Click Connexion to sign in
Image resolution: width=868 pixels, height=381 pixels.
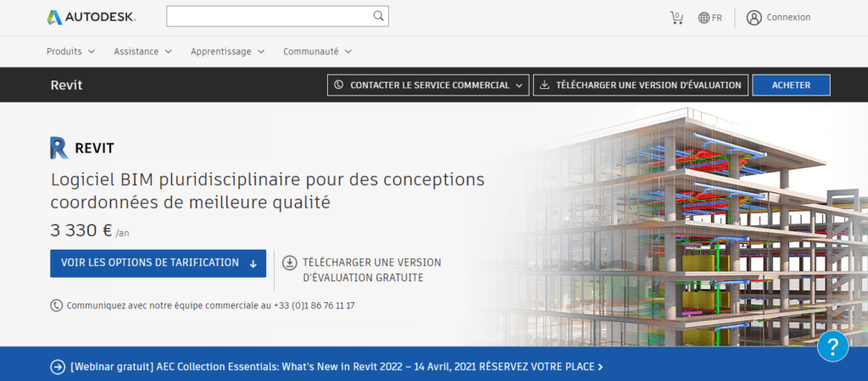coord(788,18)
